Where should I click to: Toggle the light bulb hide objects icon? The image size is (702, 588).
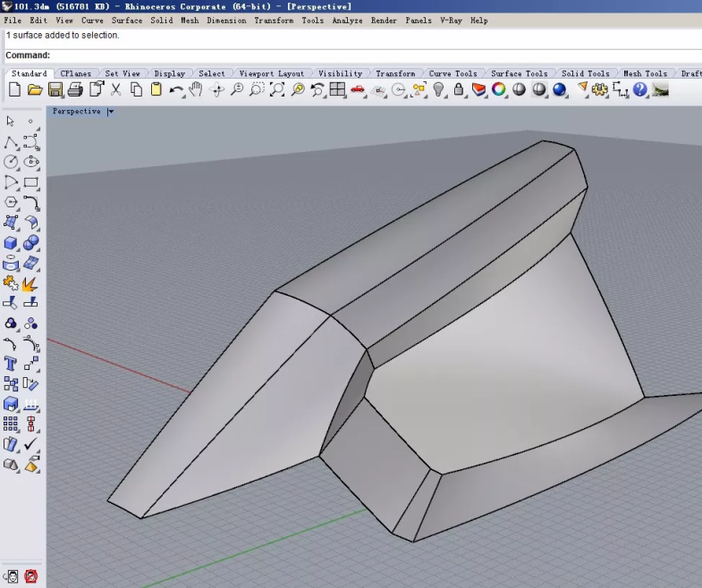[439, 89]
